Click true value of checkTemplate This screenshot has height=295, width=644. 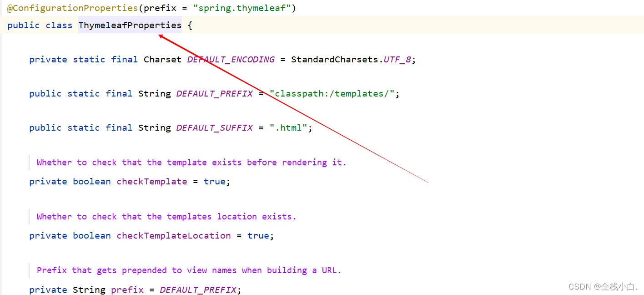coord(214,181)
